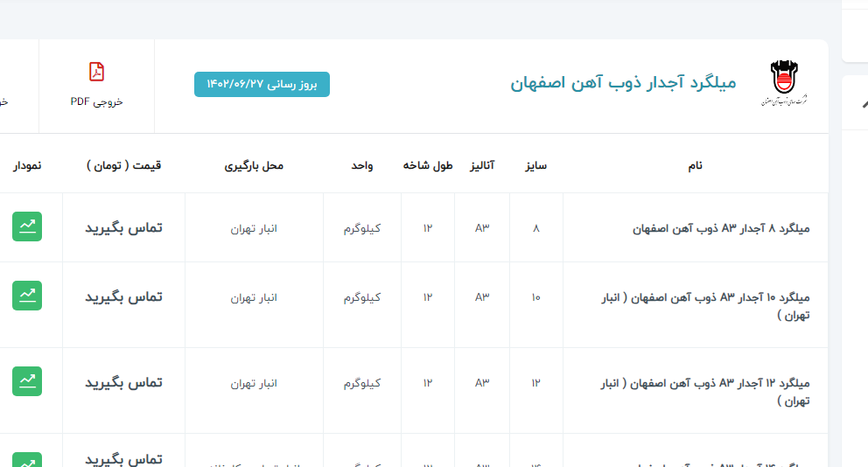868x467 pixels.
Task: Select the خروجی PDF label
Action: coord(96,101)
